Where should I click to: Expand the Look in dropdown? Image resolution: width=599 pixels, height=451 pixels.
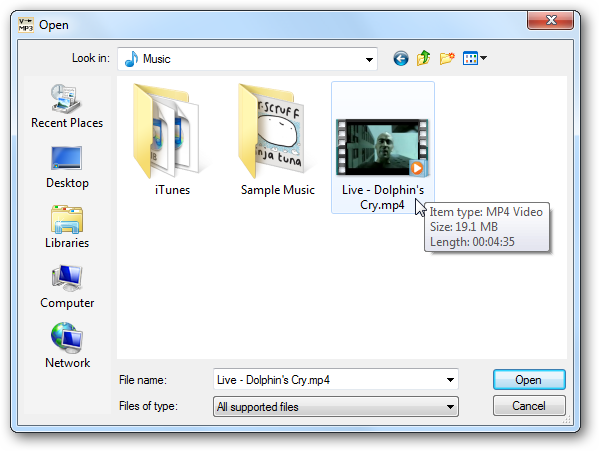pos(369,59)
